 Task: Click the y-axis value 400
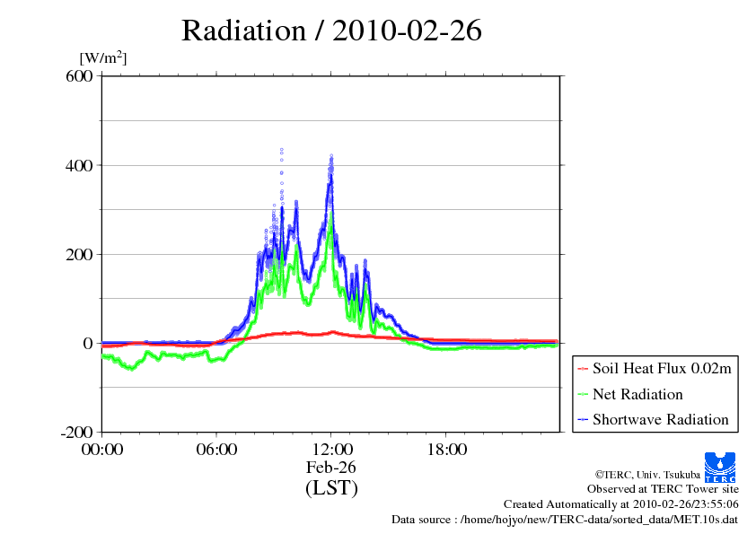click(x=79, y=166)
